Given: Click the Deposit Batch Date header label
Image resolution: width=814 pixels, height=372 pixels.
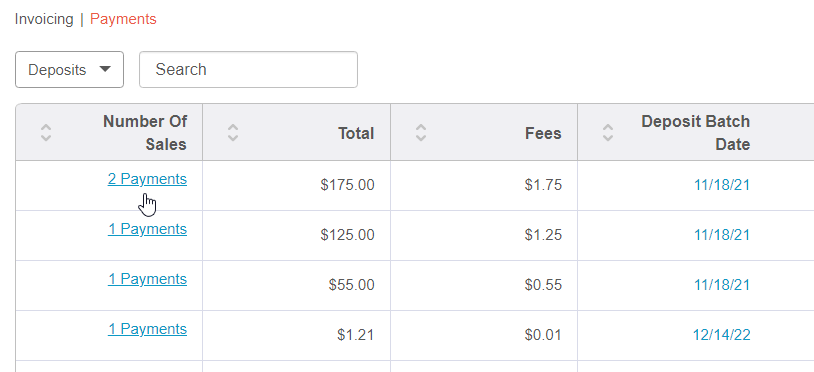Looking at the screenshot, I should point(696,133).
